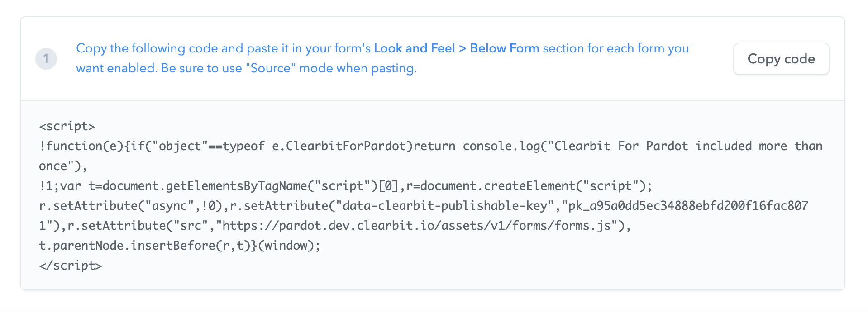Click the t.parentNode.insertBefore line
This screenshot has height=313, width=868.
tap(180, 246)
